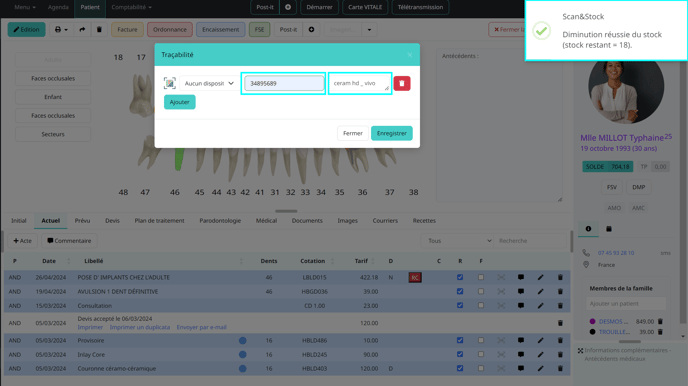The height and width of the screenshot is (386, 688).
Task: Click the Facture toolbar button
Action: [127, 29]
